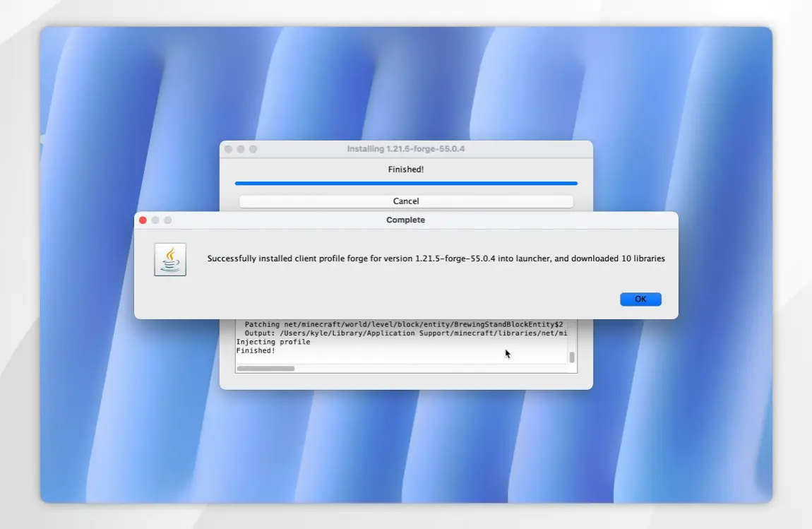812x529 pixels.
Task: Click the Cancel button in installer window
Action: pos(406,201)
